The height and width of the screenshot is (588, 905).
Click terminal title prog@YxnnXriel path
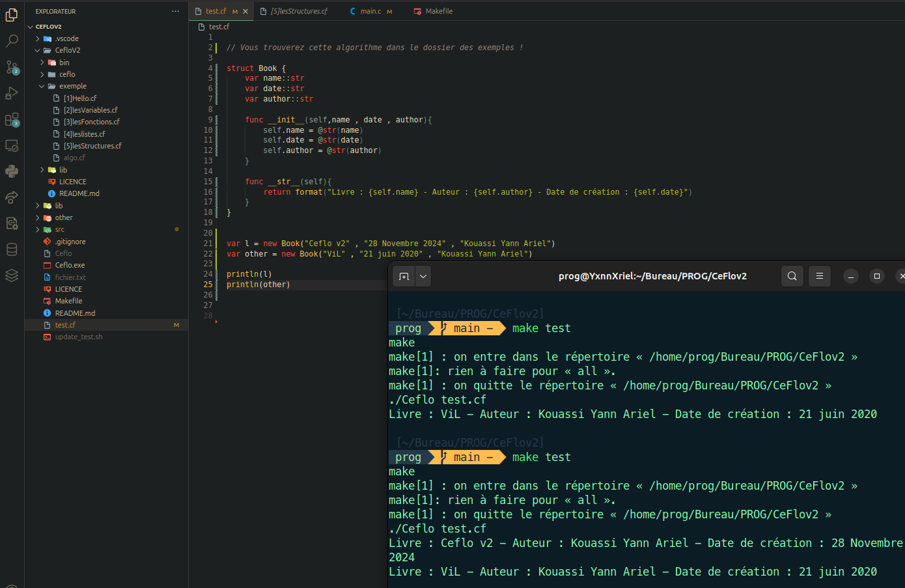[x=652, y=276]
